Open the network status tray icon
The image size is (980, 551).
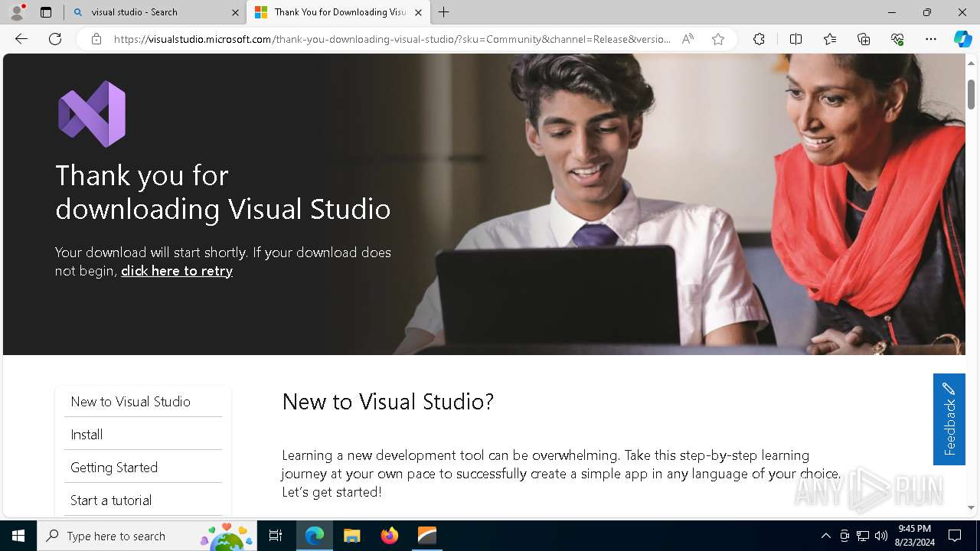[863, 536]
